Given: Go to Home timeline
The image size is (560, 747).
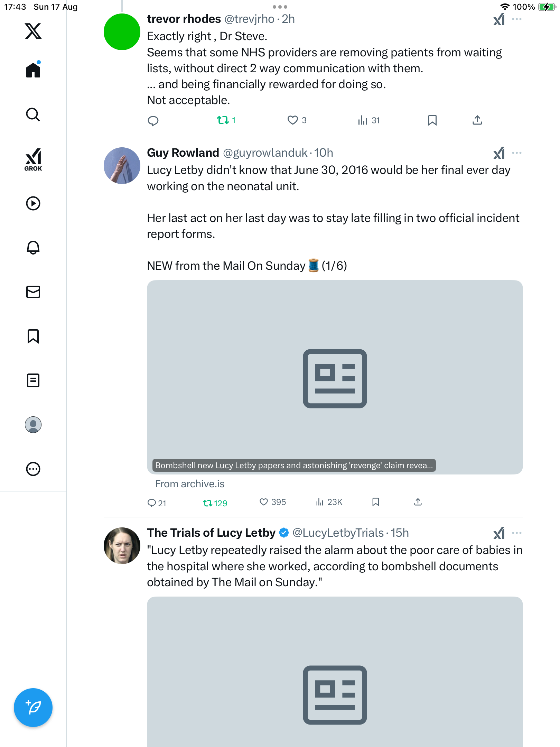Looking at the screenshot, I should point(33,70).
